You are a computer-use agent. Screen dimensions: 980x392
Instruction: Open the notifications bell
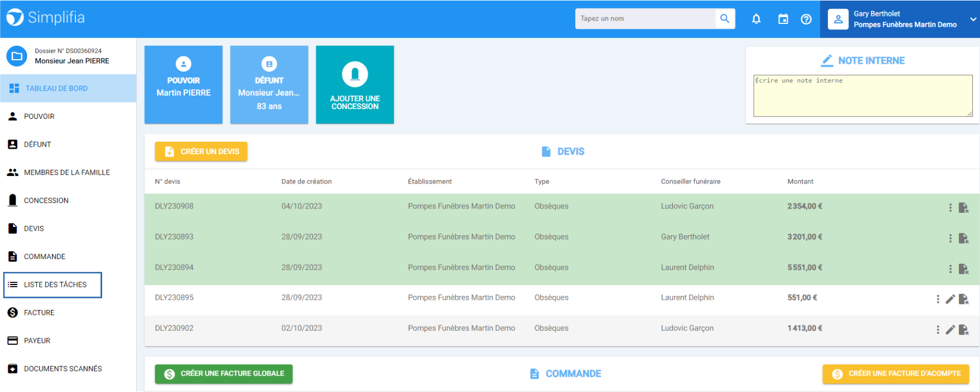pos(756,19)
